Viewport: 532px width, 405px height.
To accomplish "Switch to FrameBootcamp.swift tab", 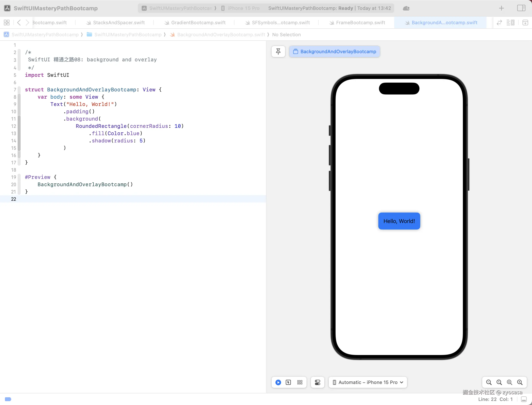I will (x=360, y=23).
